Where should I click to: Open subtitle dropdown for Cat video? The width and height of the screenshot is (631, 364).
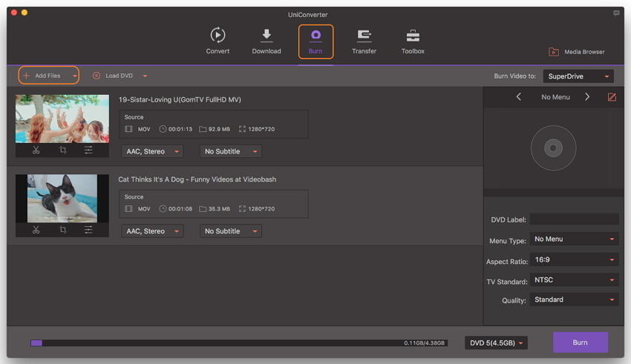point(231,231)
